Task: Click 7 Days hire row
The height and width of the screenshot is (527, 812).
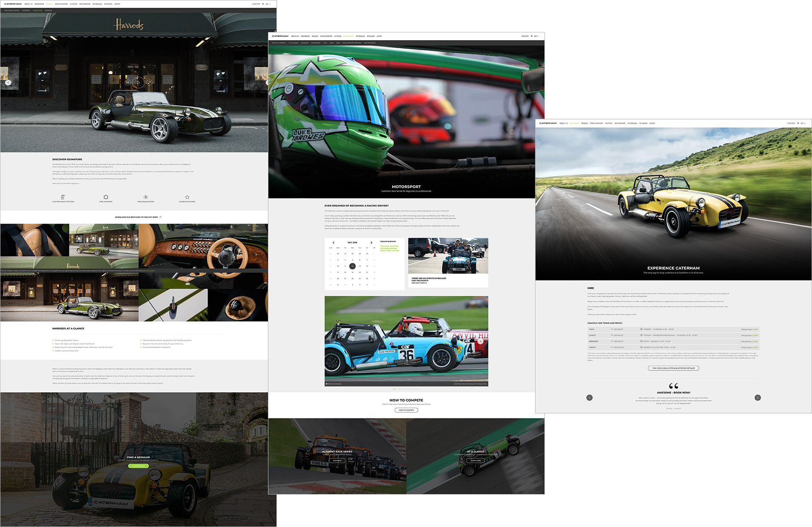Action: pos(673,347)
